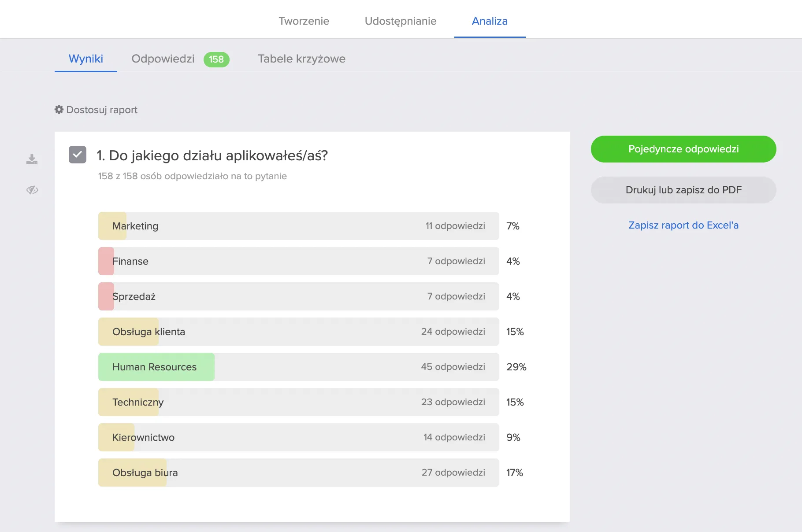The width and height of the screenshot is (802, 532).
Task: Select the Analiza tab
Action: click(490, 21)
